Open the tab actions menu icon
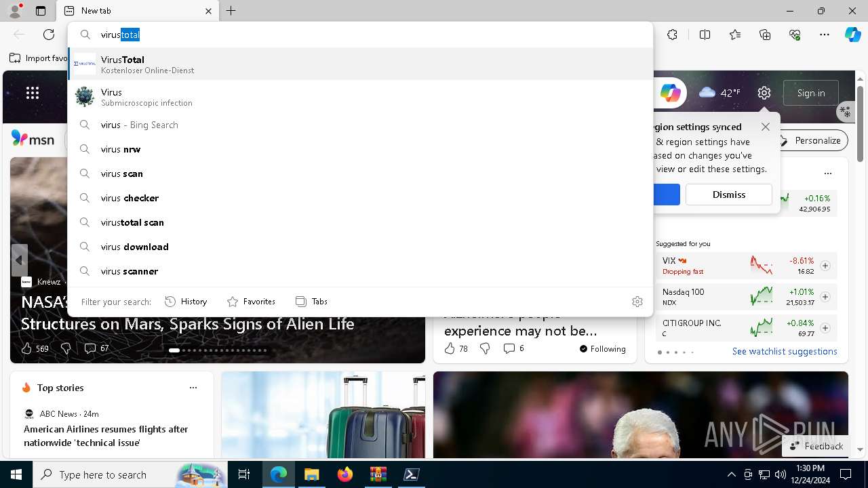This screenshot has height=488, width=868. tap(41, 11)
